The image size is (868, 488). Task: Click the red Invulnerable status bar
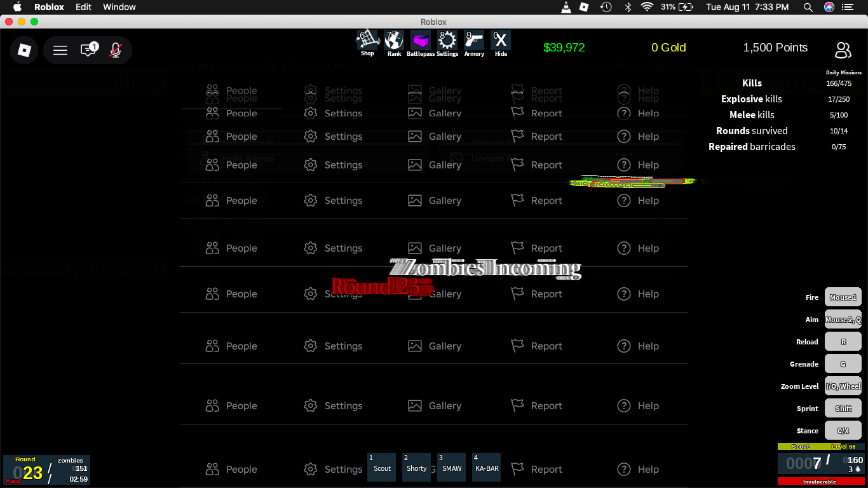[x=821, y=482]
